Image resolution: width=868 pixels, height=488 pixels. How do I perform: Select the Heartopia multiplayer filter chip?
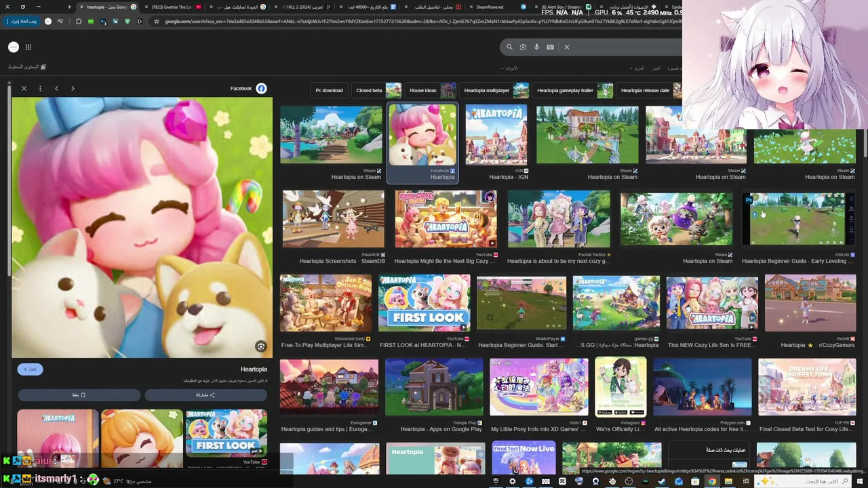pyautogui.click(x=495, y=90)
